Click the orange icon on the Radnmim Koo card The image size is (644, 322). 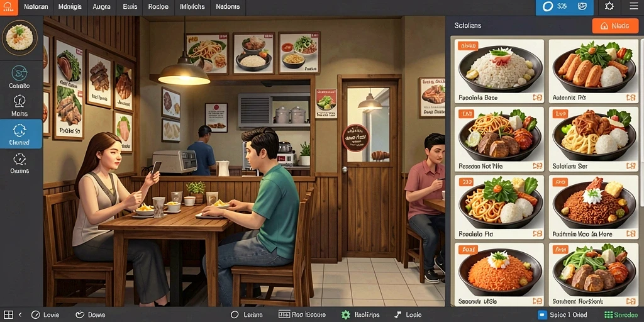coord(631,234)
